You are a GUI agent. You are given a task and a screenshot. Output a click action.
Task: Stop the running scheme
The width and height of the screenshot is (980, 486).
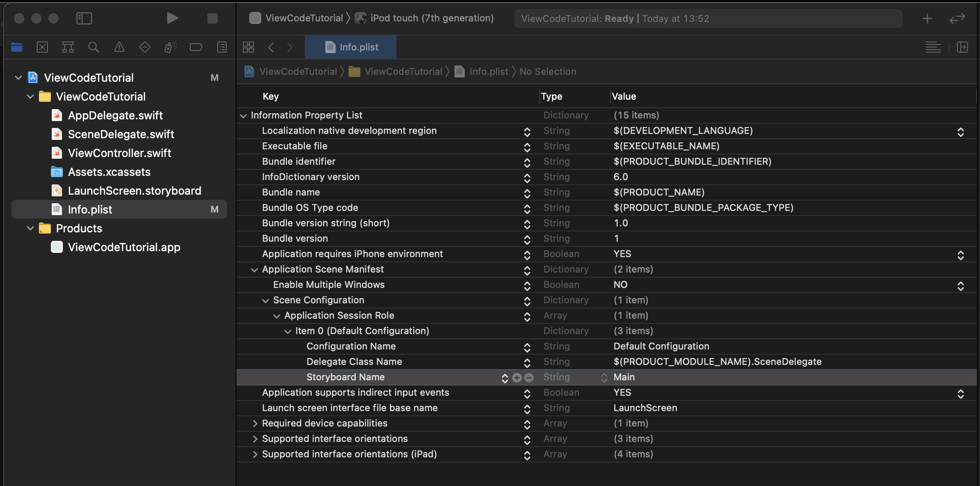213,18
